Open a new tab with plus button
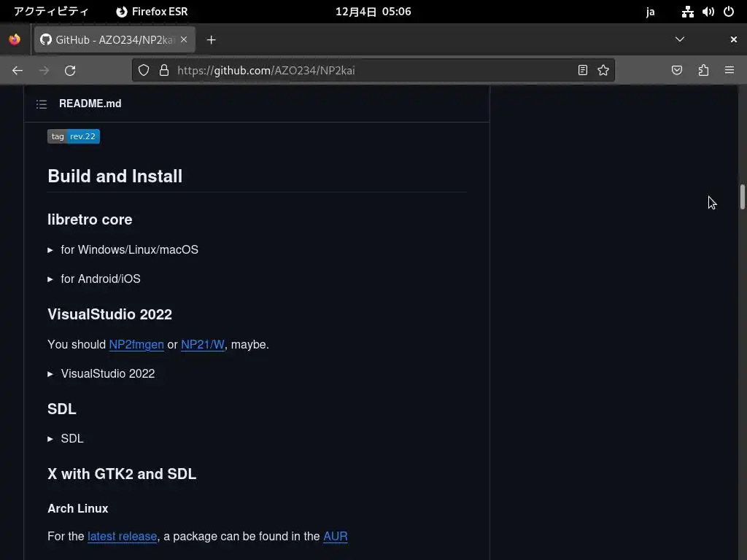 point(211,40)
